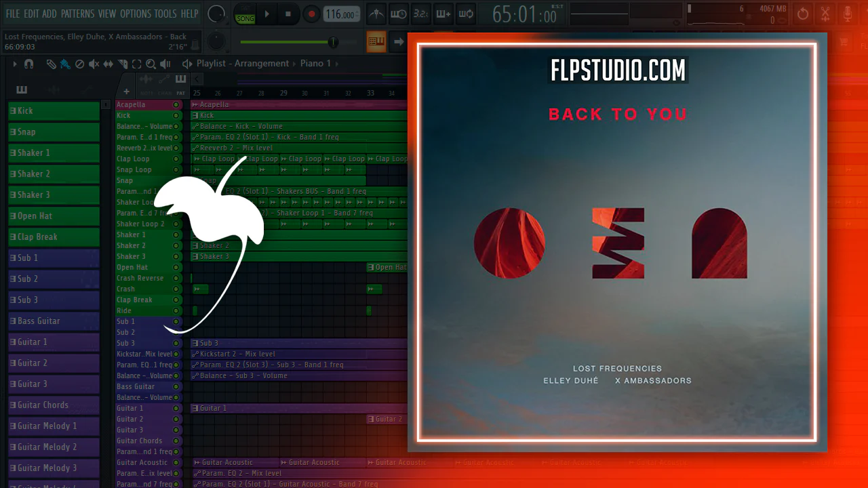The height and width of the screenshot is (488, 868).
Task: Click the tempo field showing 116.000
Action: pyautogui.click(x=341, y=14)
